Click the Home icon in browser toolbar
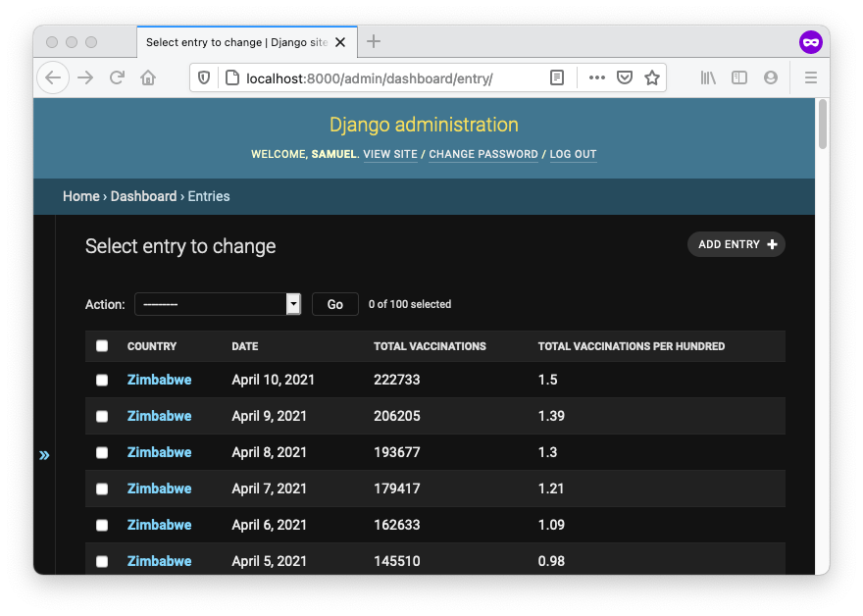Viewport: 863px width, 616px height. [x=148, y=78]
